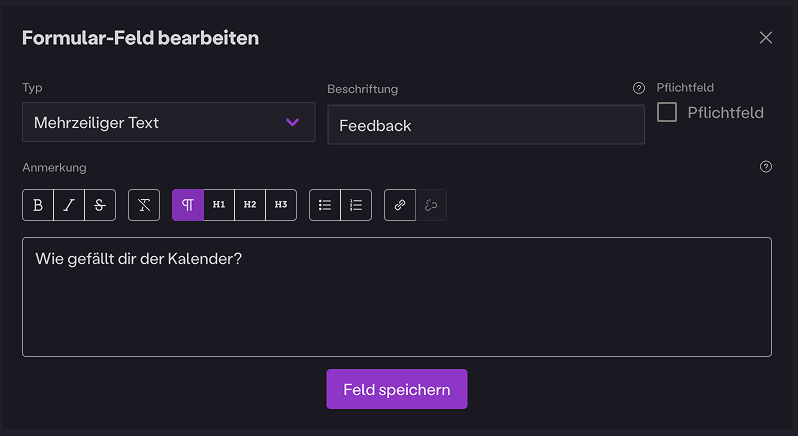Select paragraph text style
Screen dimensions: 798x436
[188, 205]
